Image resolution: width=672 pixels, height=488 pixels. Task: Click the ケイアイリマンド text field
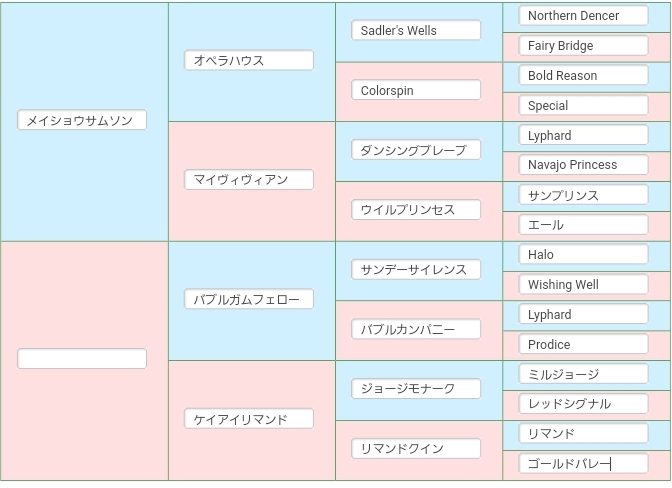point(249,419)
